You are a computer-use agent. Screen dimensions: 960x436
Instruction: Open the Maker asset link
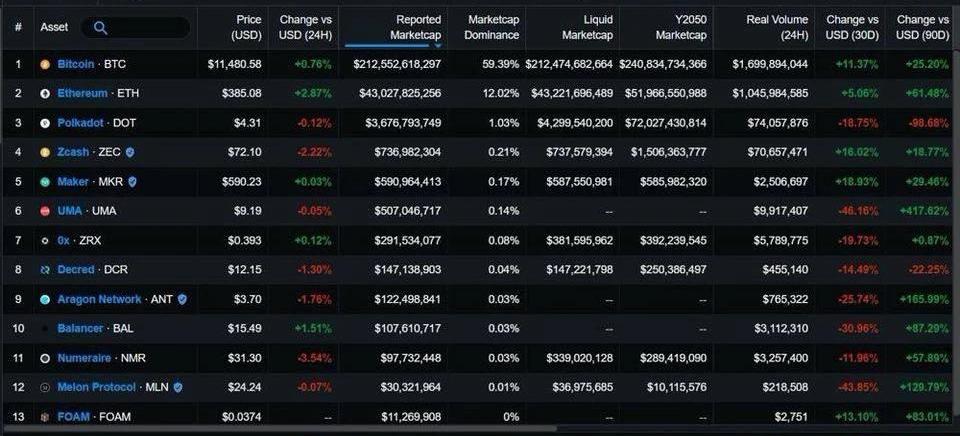click(x=73, y=182)
